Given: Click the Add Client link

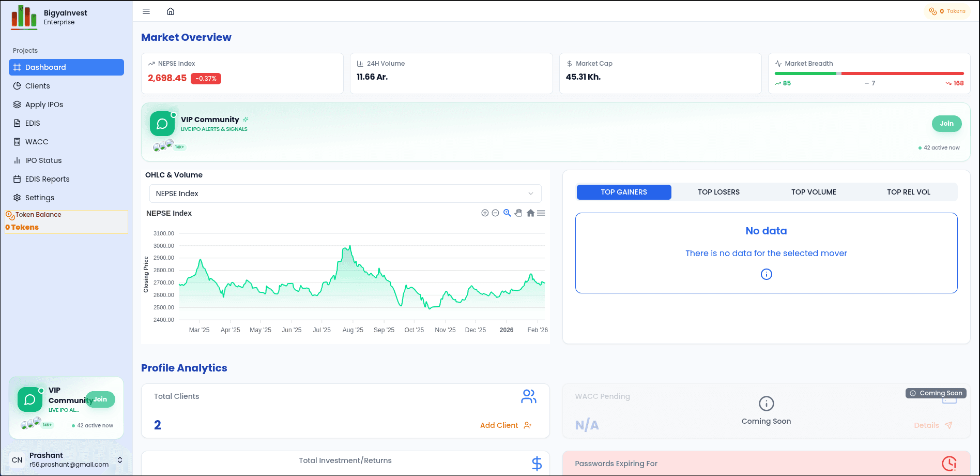Looking at the screenshot, I should click(499, 425).
